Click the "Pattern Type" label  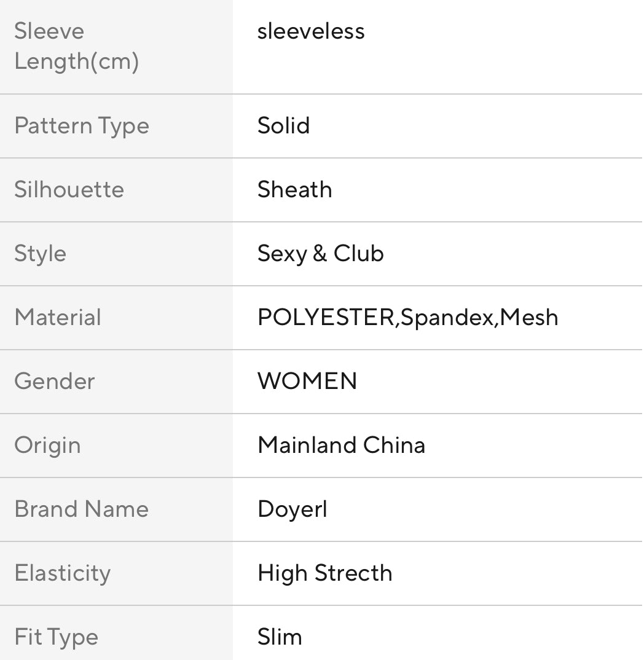click(x=82, y=126)
